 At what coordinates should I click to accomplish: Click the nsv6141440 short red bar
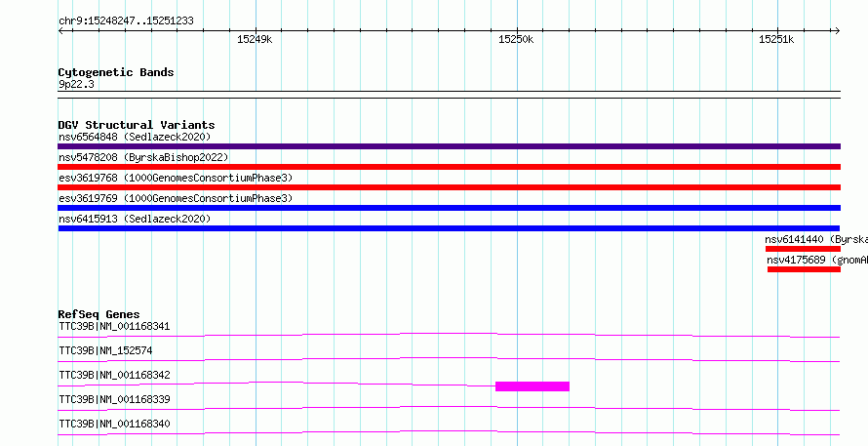point(803,249)
